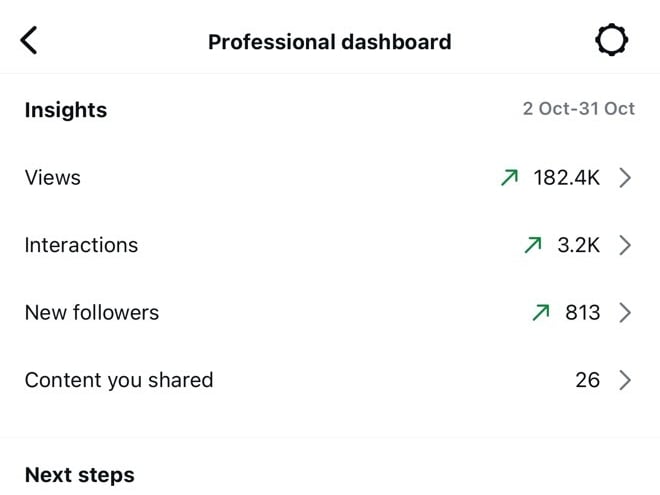This screenshot has height=495, width=660.
Task: Expand Interactions via right chevron
Action: pyautogui.click(x=625, y=245)
